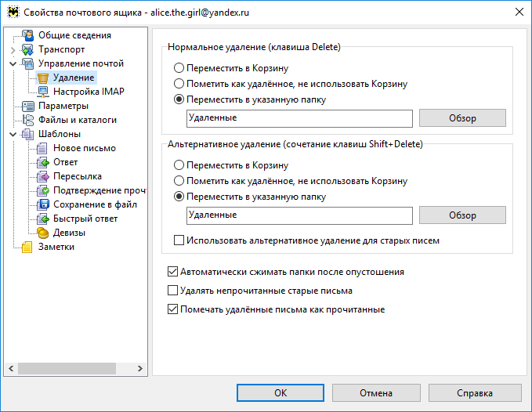Select Переместить в Корзину under normal deletion

click(179, 68)
